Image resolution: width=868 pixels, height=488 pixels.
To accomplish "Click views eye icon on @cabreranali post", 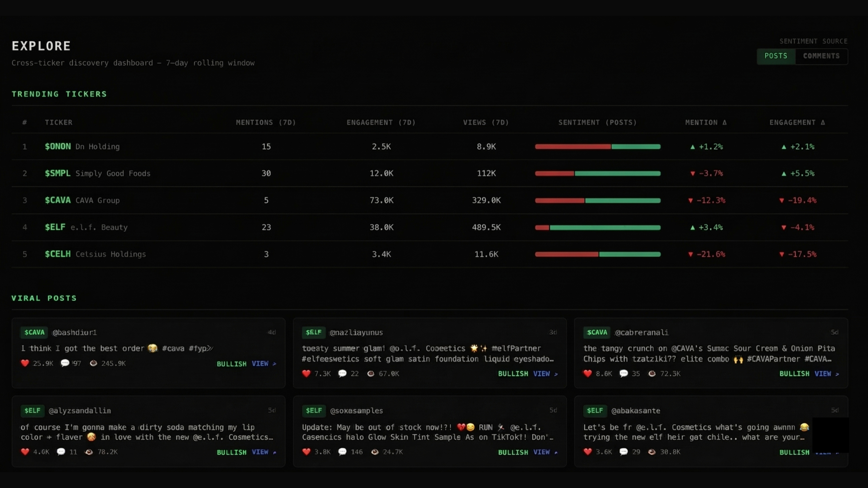I will [652, 373].
